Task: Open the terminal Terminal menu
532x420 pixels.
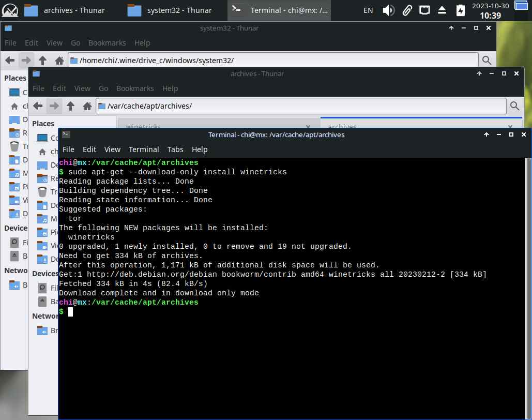Action: coord(144,149)
